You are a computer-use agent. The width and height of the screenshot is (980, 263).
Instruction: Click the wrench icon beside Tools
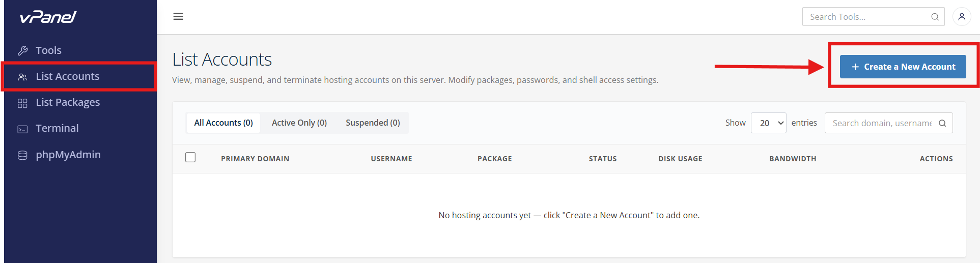point(22,50)
